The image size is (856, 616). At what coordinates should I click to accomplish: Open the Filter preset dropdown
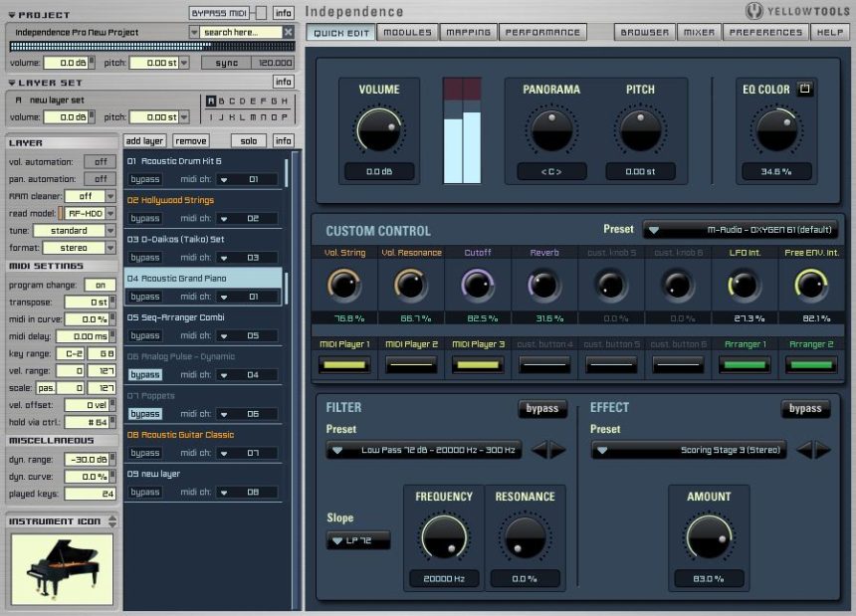click(423, 450)
